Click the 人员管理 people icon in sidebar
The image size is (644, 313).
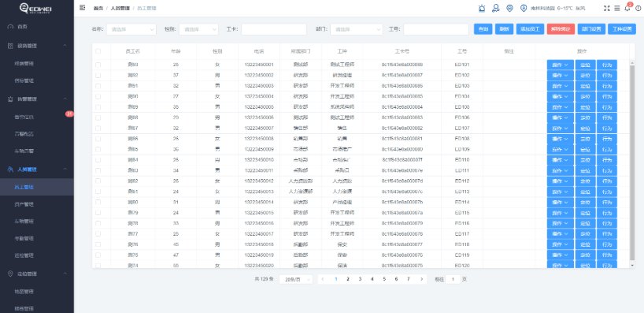click(x=11, y=169)
